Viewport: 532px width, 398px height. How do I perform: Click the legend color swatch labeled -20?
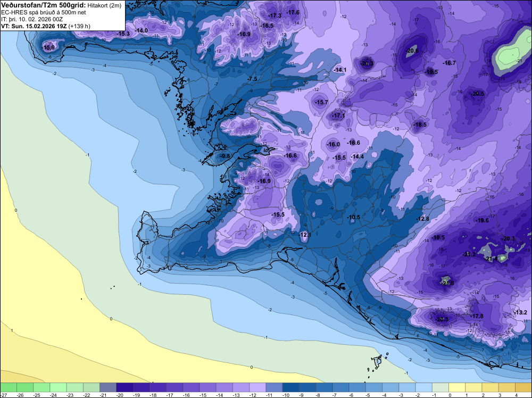[124, 387]
